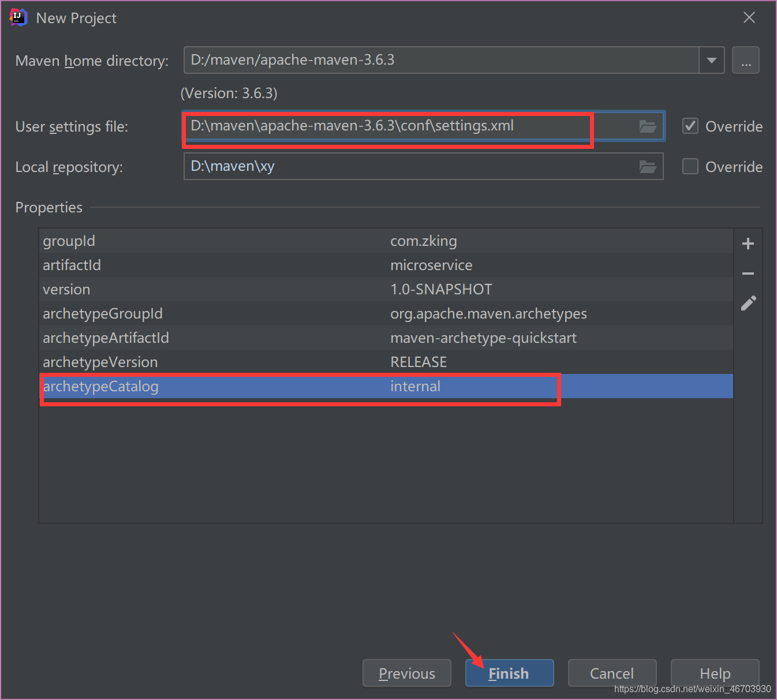The height and width of the screenshot is (700, 777).
Task: Click the edit property pencil icon
Action: click(748, 304)
